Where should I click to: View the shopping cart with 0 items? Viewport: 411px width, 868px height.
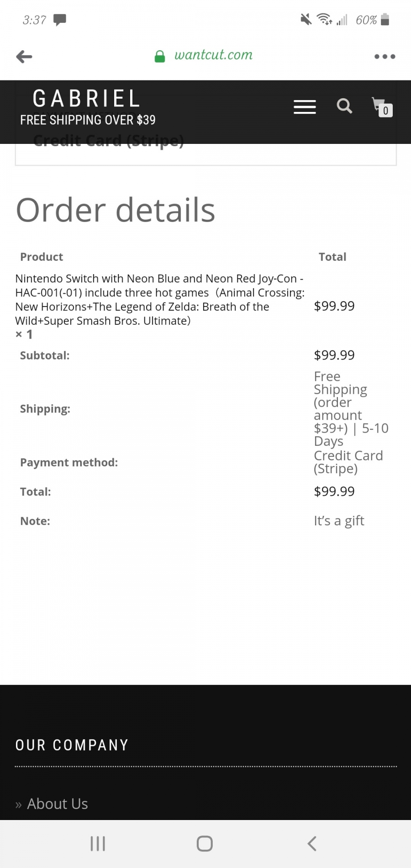(382, 107)
